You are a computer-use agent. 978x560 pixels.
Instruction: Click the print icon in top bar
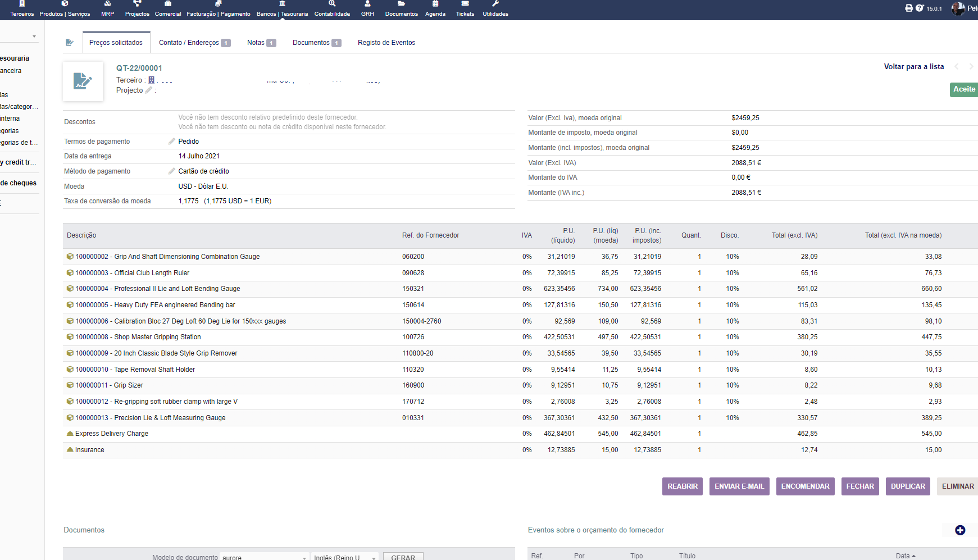(x=909, y=8)
